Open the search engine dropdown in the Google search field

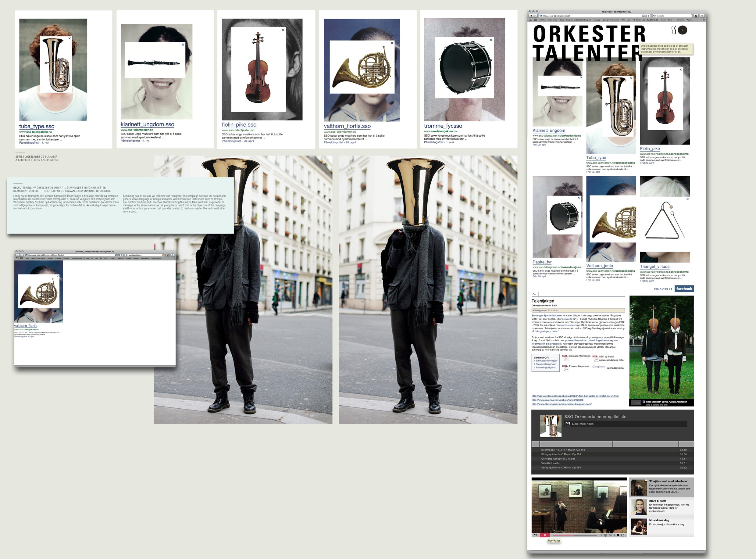coord(654,16)
